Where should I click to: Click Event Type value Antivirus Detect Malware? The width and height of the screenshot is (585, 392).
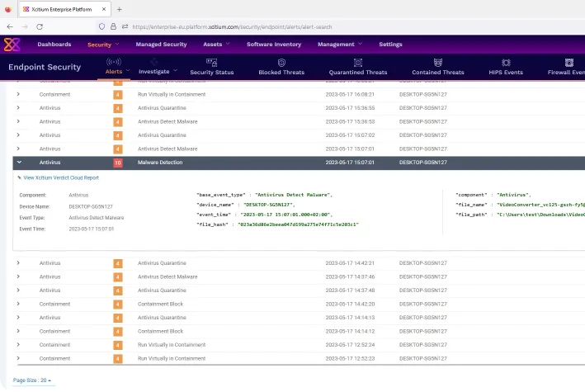97,218
